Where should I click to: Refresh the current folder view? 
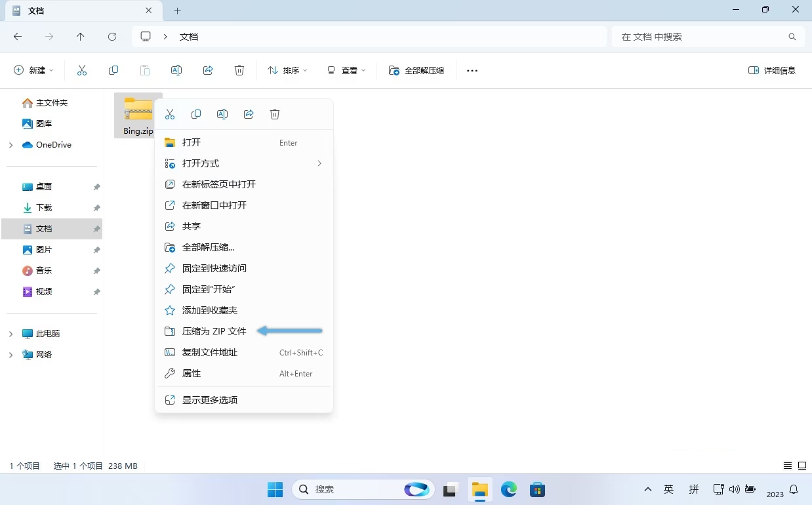(x=112, y=37)
